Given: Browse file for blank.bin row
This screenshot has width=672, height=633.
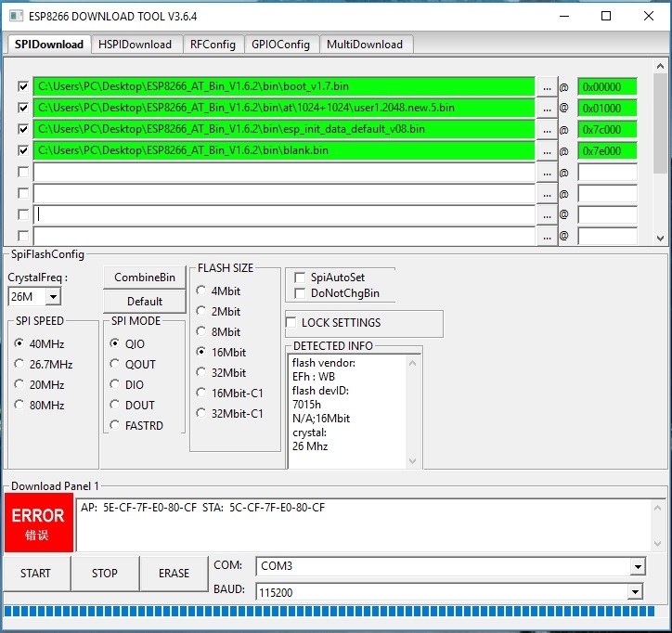Looking at the screenshot, I should (547, 151).
